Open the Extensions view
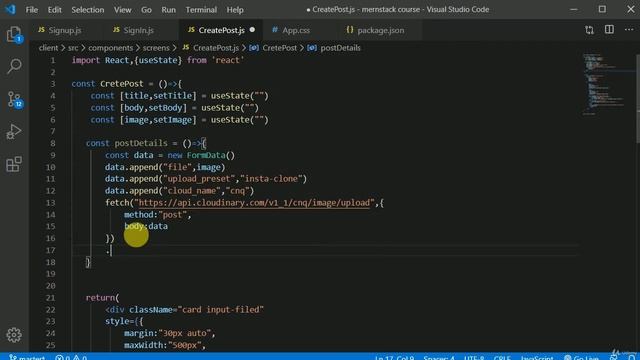This screenshot has width=640, height=360. click(14, 164)
